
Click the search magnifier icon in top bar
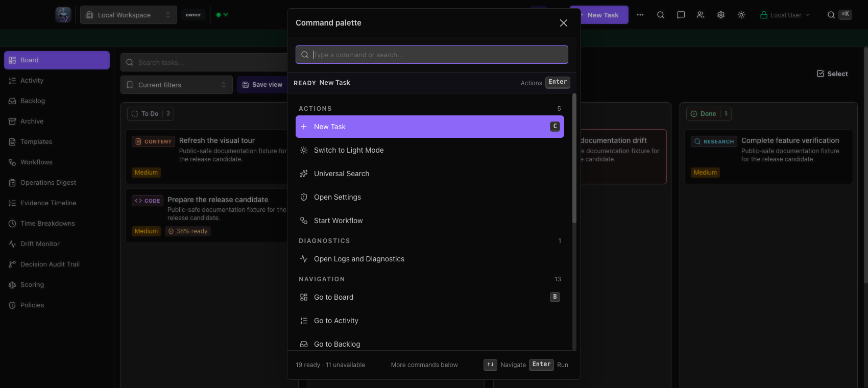pyautogui.click(x=661, y=15)
